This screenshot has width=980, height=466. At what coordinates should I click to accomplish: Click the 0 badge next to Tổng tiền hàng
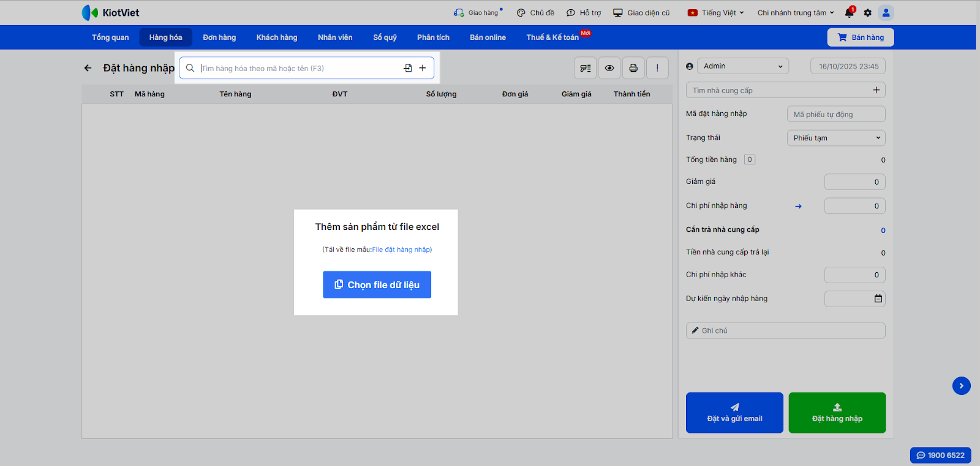tap(750, 159)
